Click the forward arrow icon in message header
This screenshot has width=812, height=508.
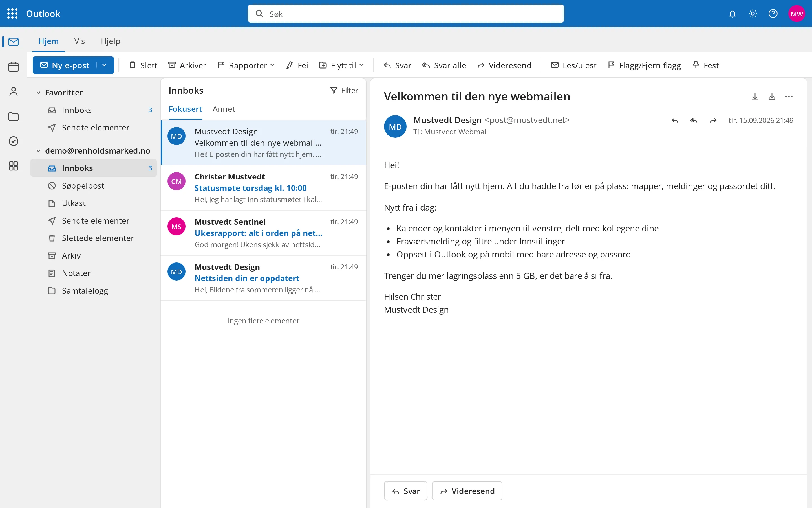[x=713, y=121]
